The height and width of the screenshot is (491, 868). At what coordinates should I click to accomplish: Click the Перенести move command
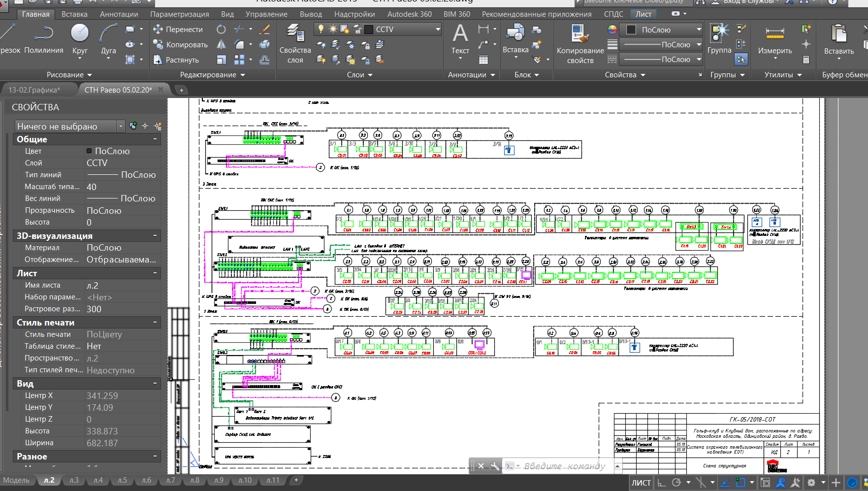[178, 29]
